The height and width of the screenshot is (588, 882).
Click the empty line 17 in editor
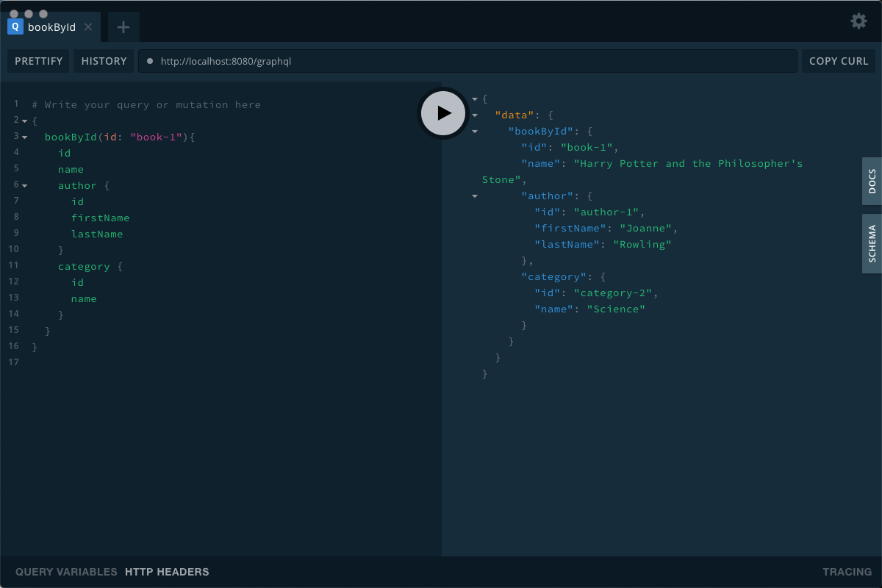click(235, 362)
